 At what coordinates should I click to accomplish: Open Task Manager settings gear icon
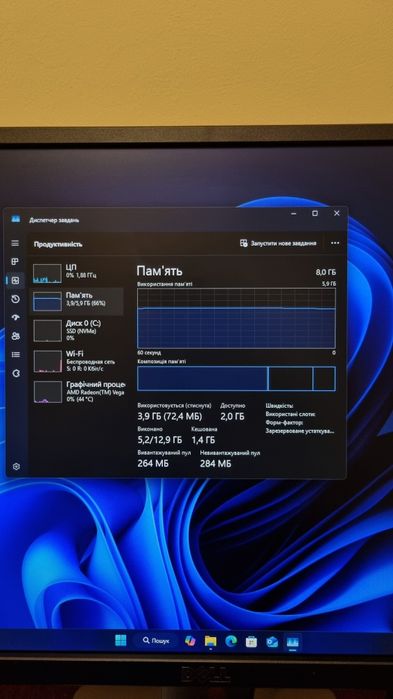coord(16,466)
